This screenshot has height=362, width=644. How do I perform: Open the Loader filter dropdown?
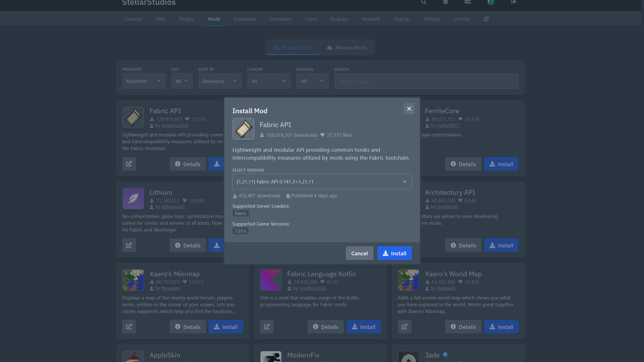[268, 81]
